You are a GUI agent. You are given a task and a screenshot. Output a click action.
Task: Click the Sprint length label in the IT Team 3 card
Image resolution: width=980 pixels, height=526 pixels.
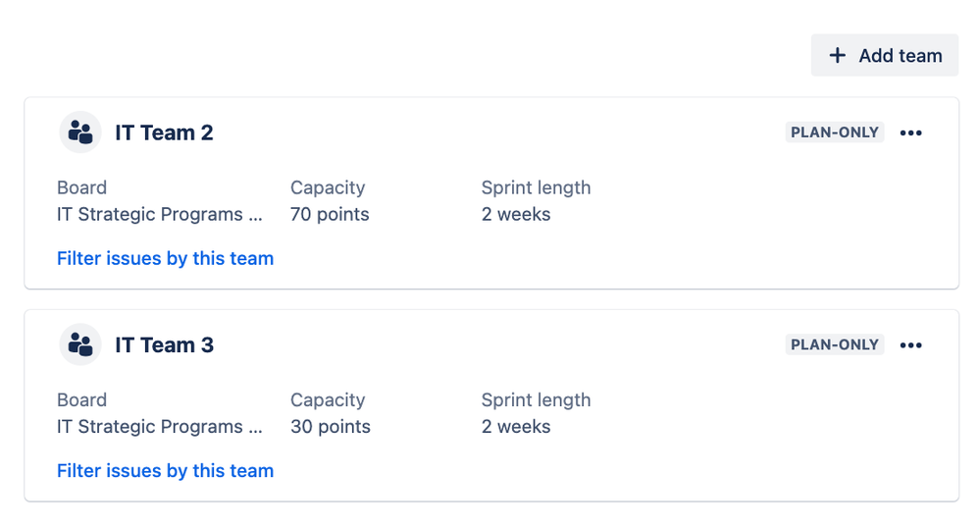click(x=536, y=400)
